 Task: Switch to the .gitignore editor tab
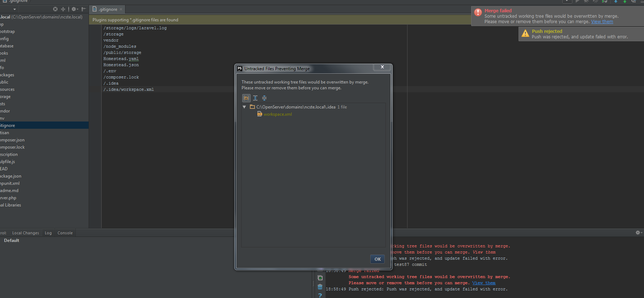pos(108,9)
